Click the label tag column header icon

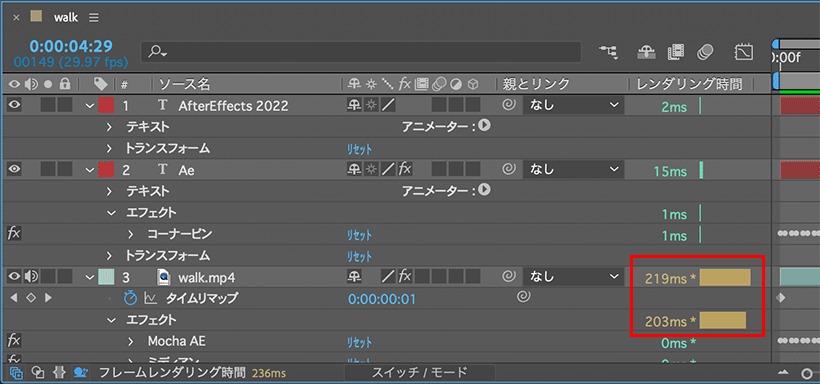click(x=100, y=84)
